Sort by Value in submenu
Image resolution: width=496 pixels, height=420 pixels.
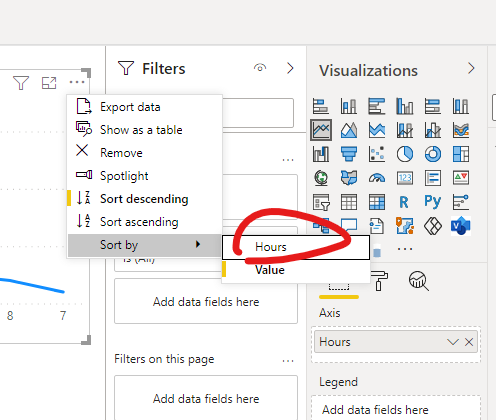296,270
